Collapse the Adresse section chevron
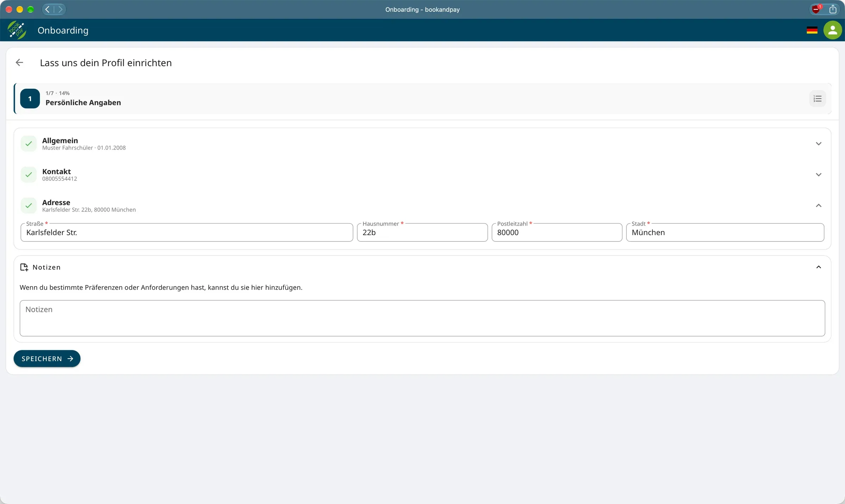The height and width of the screenshot is (504, 845). (x=819, y=206)
